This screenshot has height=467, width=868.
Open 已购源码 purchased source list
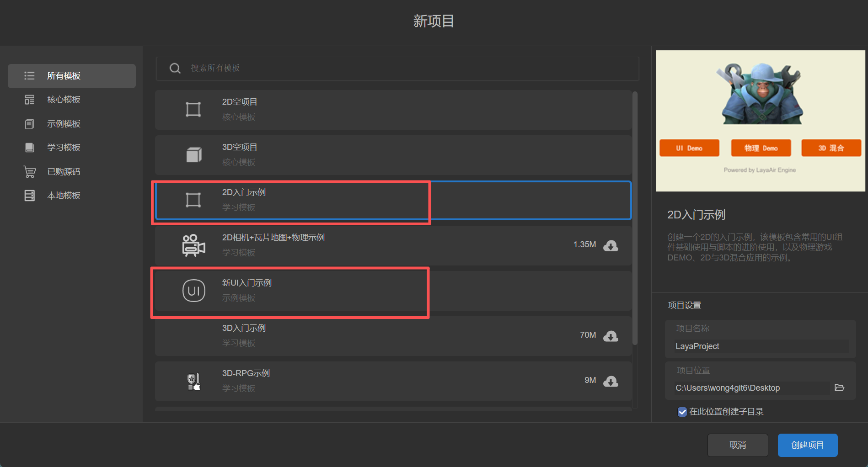coord(64,172)
